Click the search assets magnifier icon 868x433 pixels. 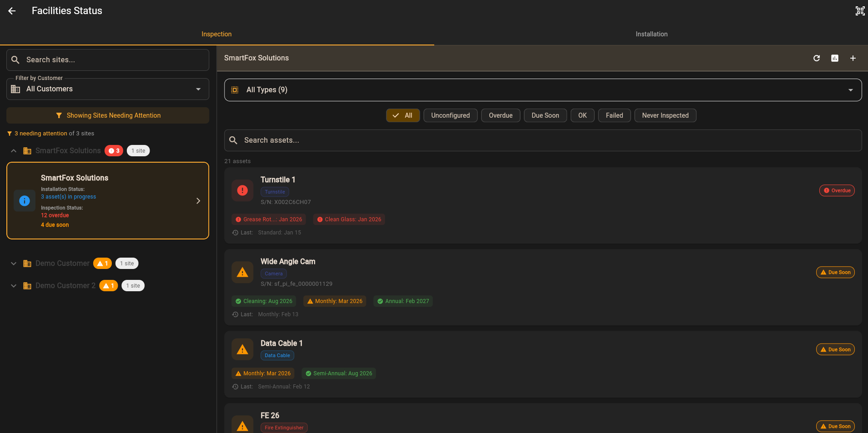233,140
